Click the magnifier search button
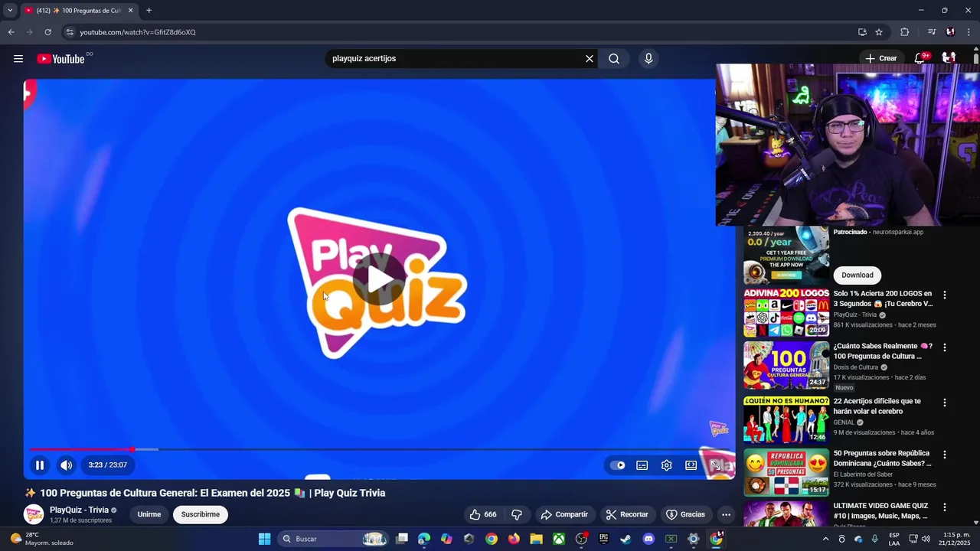The height and width of the screenshot is (551, 980). click(614, 59)
